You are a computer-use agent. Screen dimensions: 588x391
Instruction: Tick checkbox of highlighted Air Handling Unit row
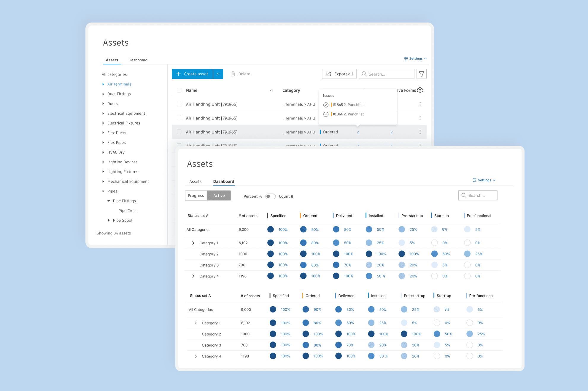pos(179,132)
